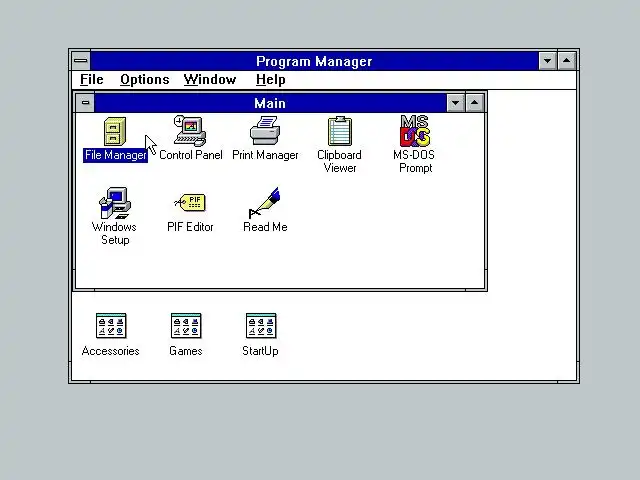Open the Main window's control menu box
The height and width of the screenshot is (480, 640).
click(85, 102)
